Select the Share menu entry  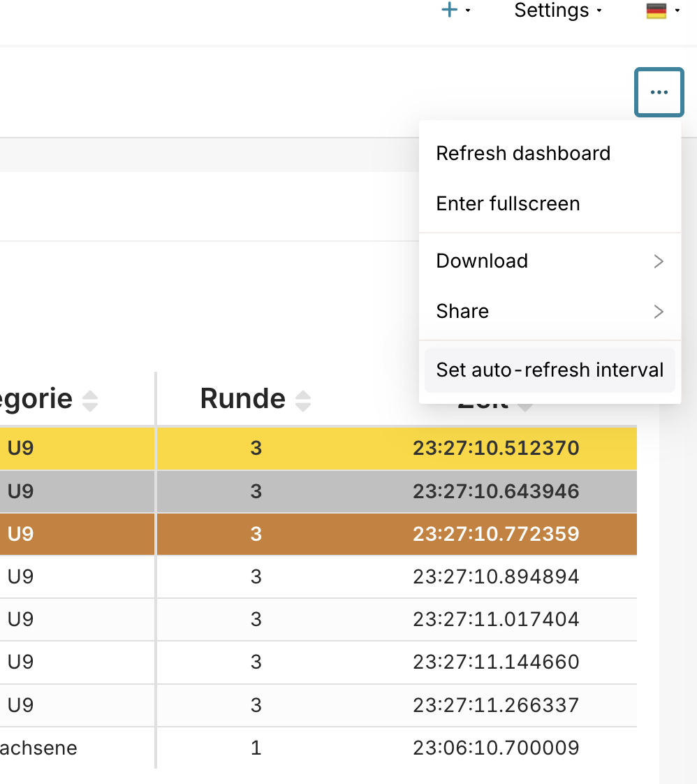[x=462, y=311]
